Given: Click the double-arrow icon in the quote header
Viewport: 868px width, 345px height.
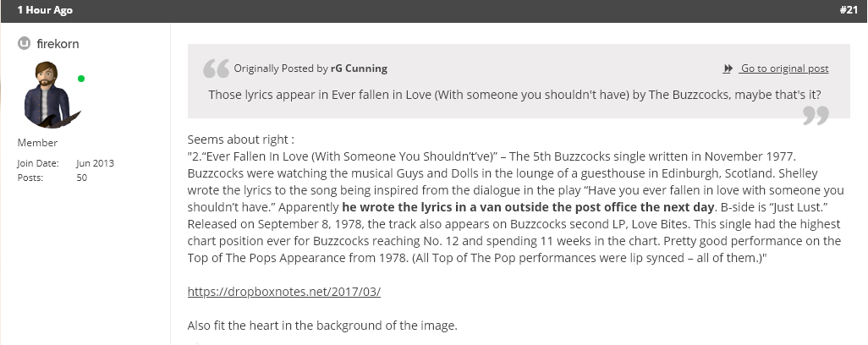Looking at the screenshot, I should (728, 68).
